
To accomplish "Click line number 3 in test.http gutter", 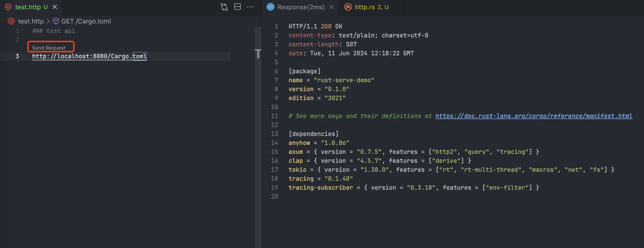I will pos(17,56).
